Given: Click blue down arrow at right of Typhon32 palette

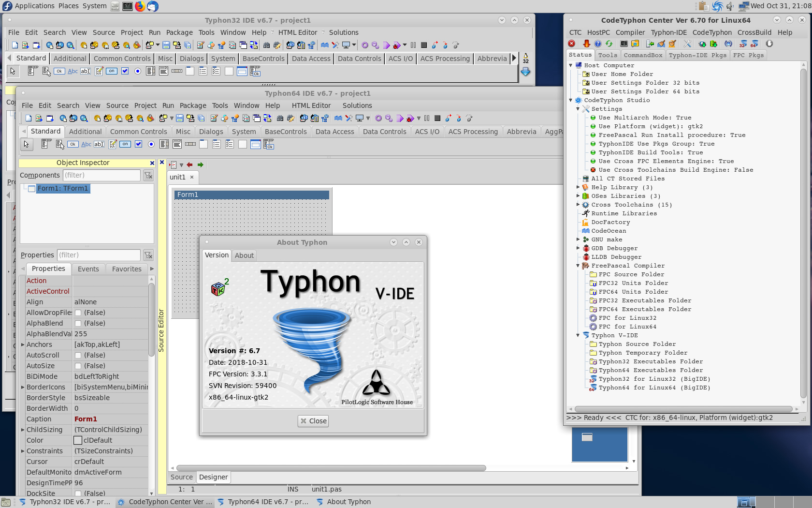Looking at the screenshot, I should [x=525, y=72].
